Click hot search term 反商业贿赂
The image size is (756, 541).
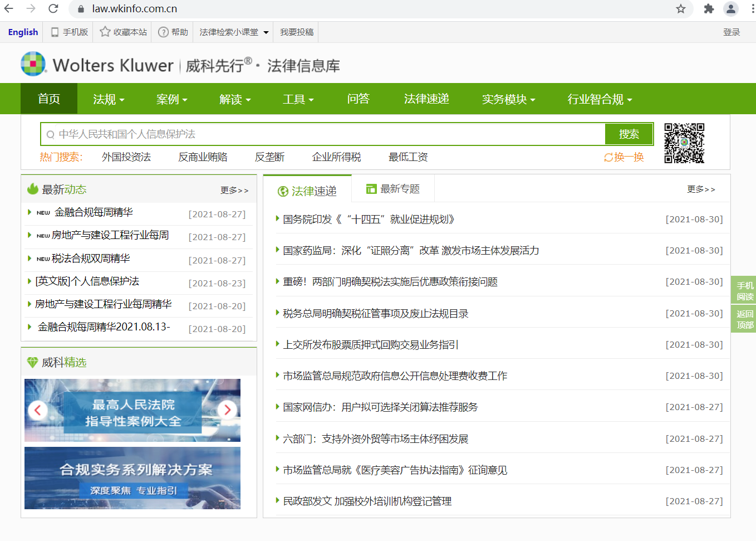click(203, 157)
